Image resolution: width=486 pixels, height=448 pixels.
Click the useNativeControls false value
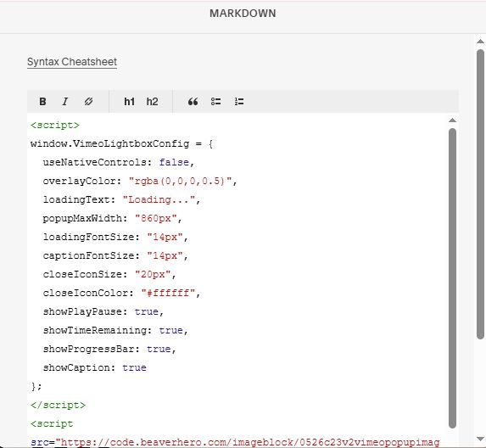pyautogui.click(x=174, y=162)
